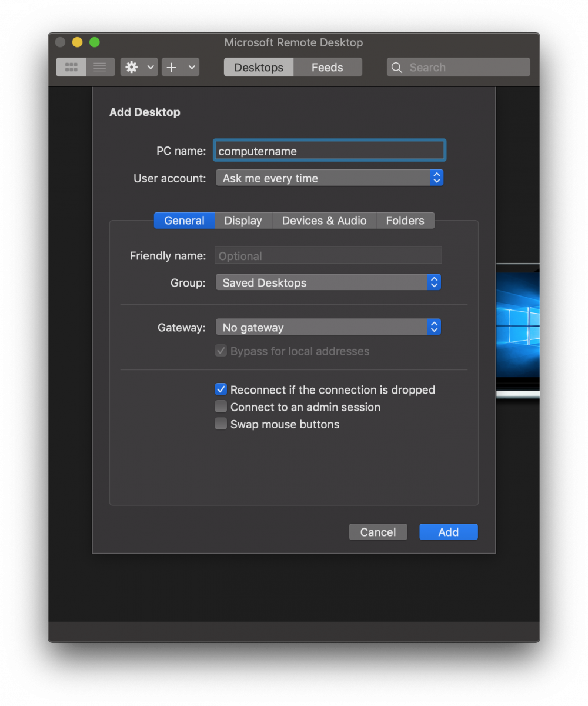Zoom the Remote Desktop window
Screen dimensions: 588x706
coord(95,42)
